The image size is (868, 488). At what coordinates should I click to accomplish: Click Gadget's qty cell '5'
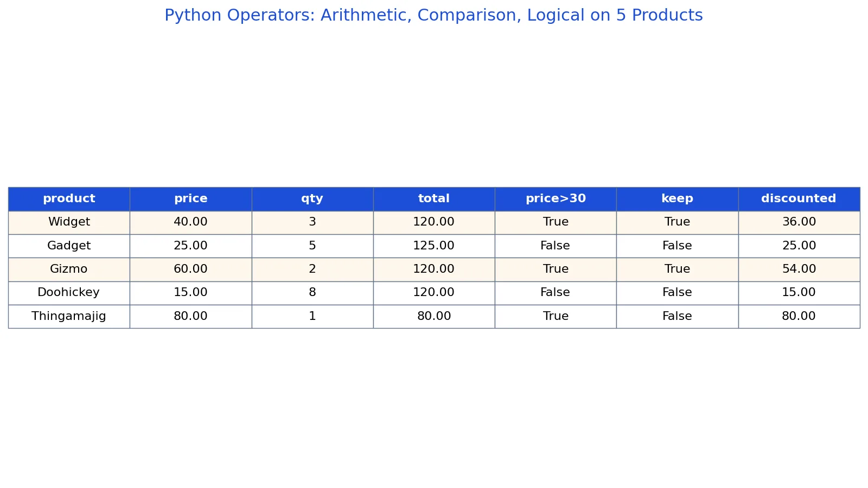312,246
